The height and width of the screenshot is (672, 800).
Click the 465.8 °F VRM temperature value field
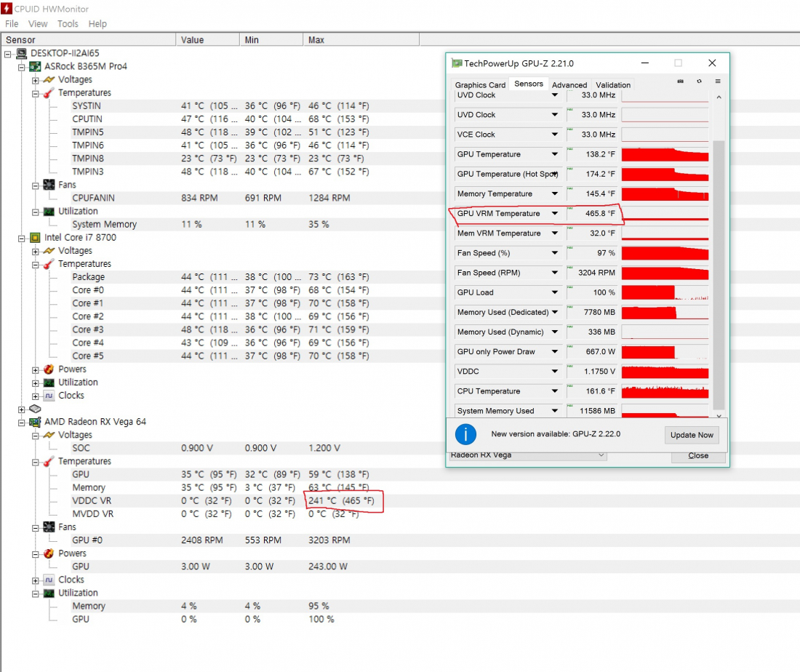tap(592, 213)
